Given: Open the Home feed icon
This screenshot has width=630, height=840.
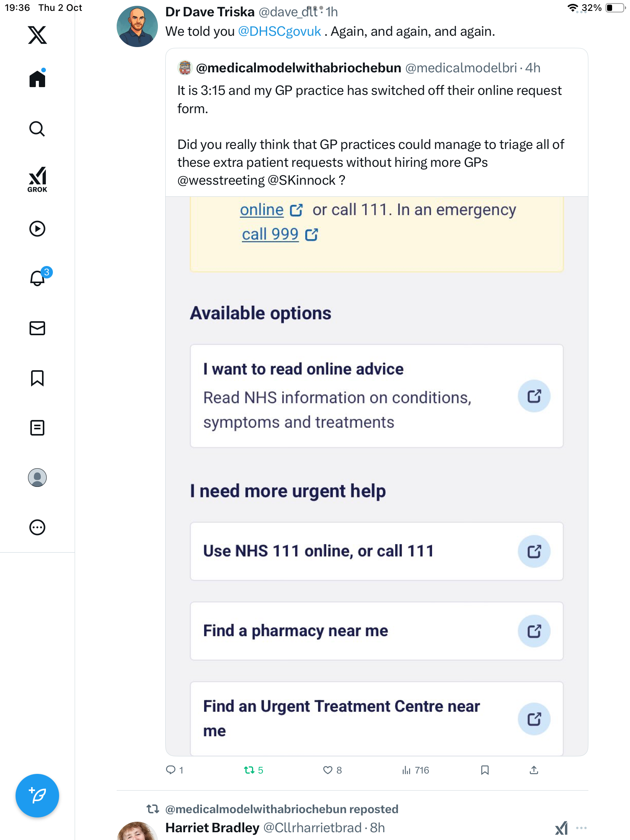Looking at the screenshot, I should 37,79.
